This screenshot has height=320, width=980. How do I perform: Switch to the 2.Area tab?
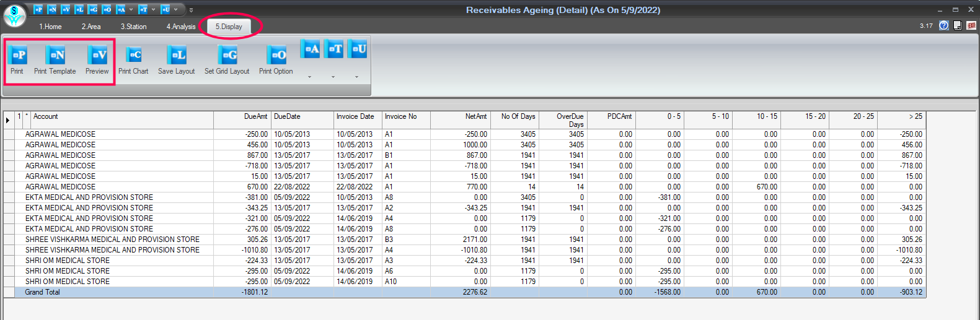point(91,27)
